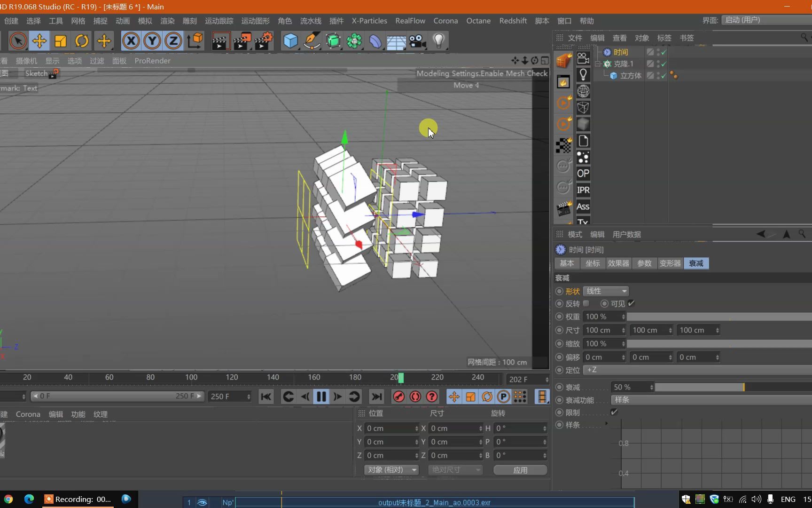The image size is (812, 508).
Task: Open the 形状 dropdown set to 线性
Action: click(606, 291)
